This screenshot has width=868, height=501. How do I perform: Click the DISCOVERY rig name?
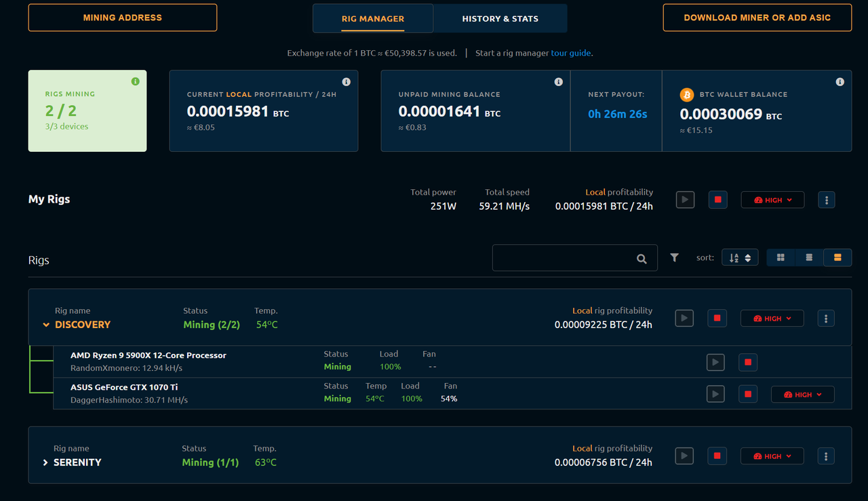(83, 325)
